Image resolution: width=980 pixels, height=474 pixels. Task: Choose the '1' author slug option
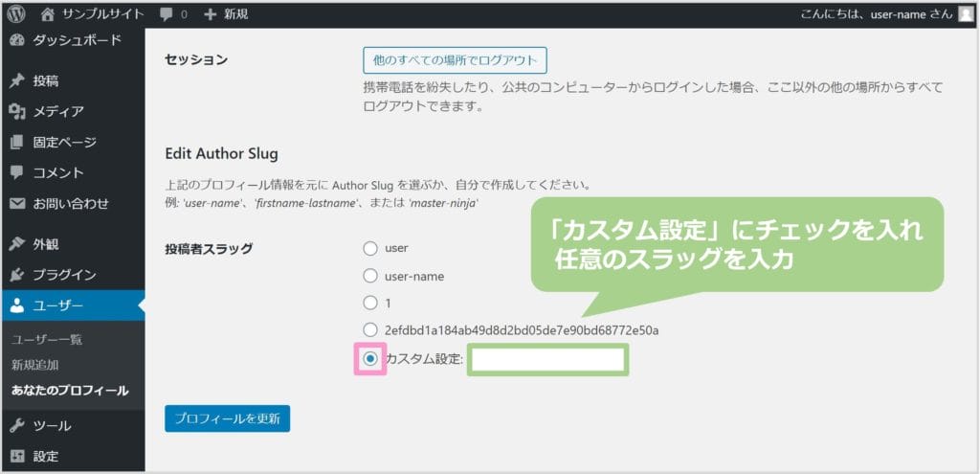(370, 303)
